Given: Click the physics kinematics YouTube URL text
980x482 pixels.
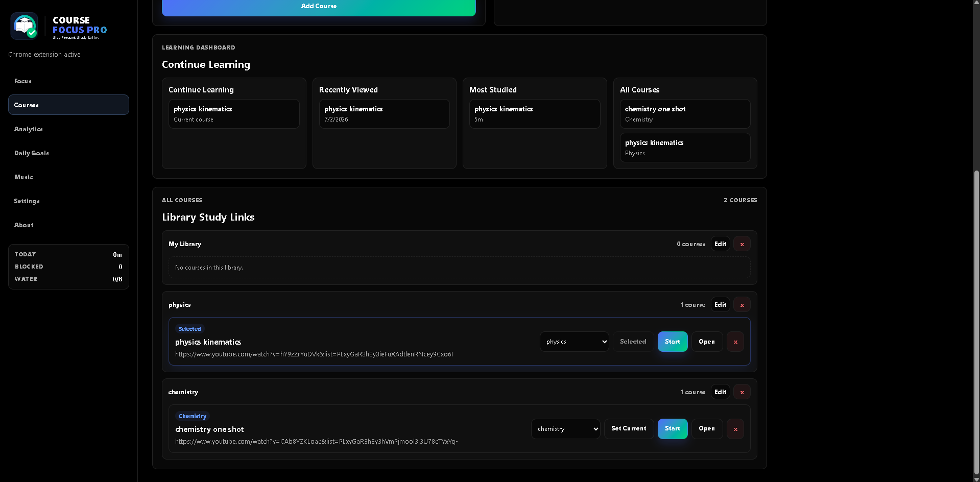Looking at the screenshot, I should point(314,354).
